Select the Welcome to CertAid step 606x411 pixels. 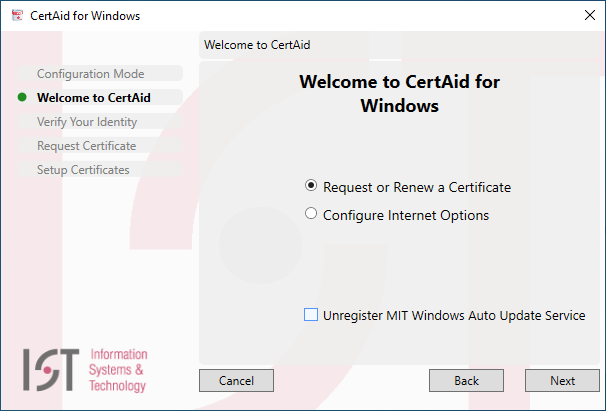[x=100, y=97]
